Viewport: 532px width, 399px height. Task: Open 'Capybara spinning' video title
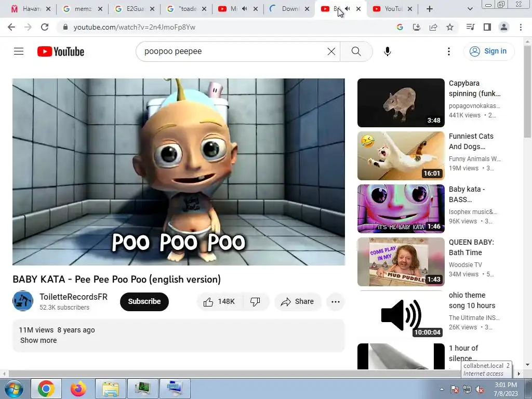click(x=474, y=88)
